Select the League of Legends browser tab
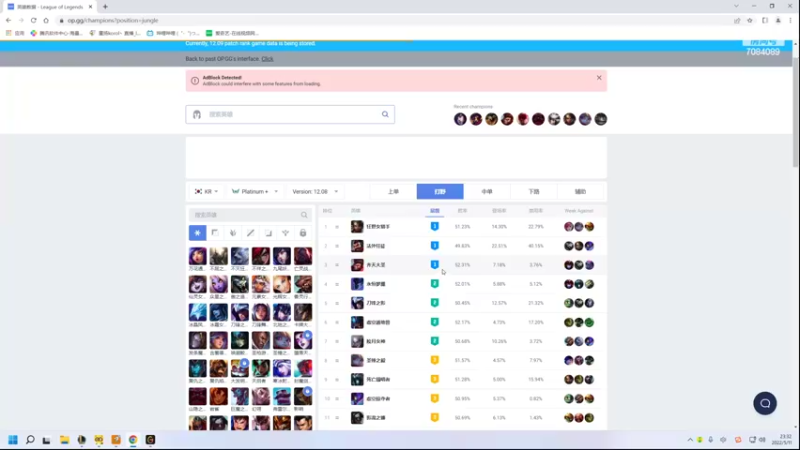The height and width of the screenshot is (450, 800). pos(50,7)
